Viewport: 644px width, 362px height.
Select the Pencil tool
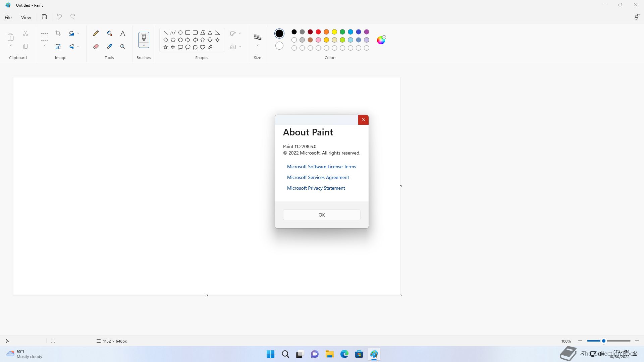(x=96, y=33)
